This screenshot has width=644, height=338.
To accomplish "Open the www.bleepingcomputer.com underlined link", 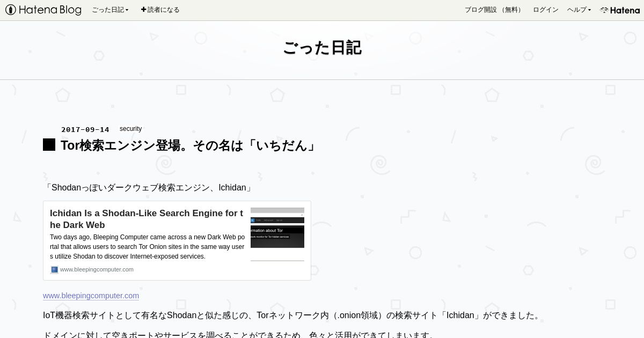I will [91, 296].
